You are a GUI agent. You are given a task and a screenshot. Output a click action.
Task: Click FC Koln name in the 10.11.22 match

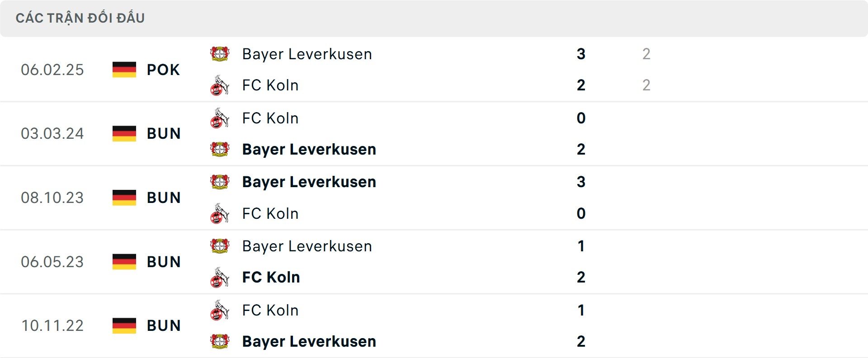pyautogui.click(x=270, y=310)
